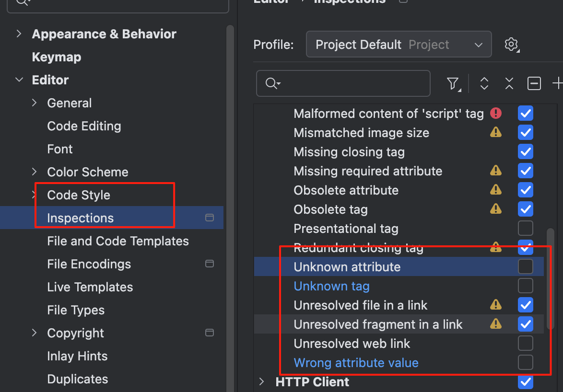Click error icon beside Malformed content of script
The height and width of the screenshot is (392, 563).
click(x=495, y=113)
